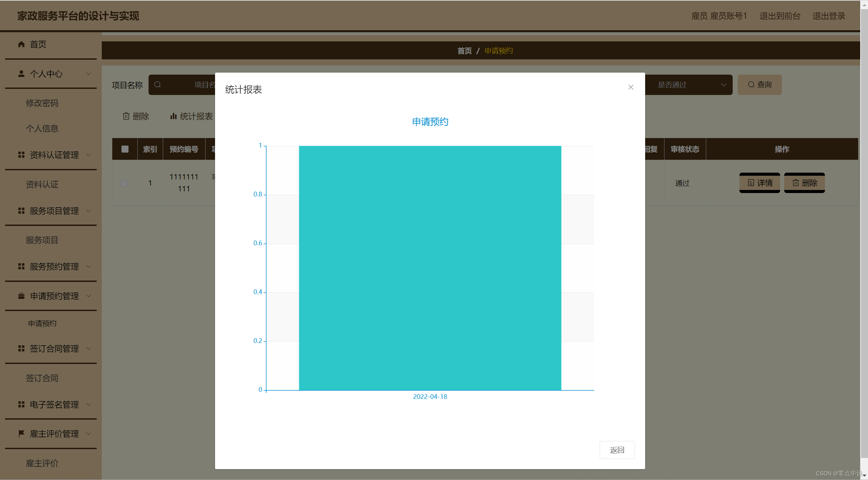The height and width of the screenshot is (480, 868).
Task: Open 签订合同 in sidebar
Action: pyautogui.click(x=42, y=378)
